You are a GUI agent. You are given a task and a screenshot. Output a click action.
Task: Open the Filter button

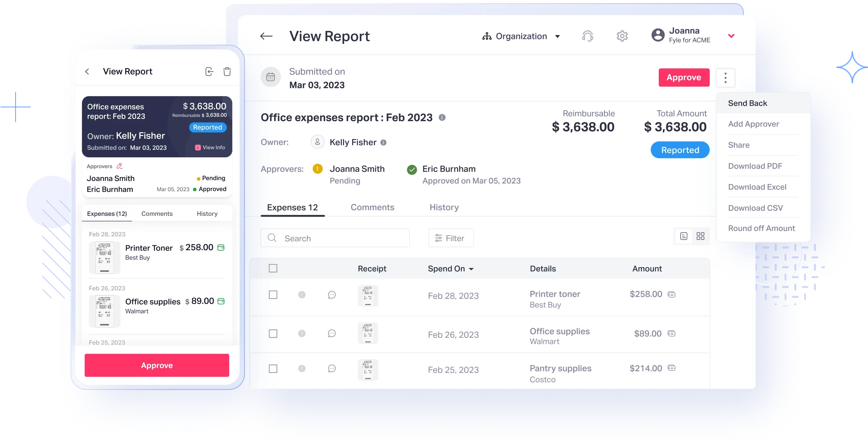(x=451, y=238)
